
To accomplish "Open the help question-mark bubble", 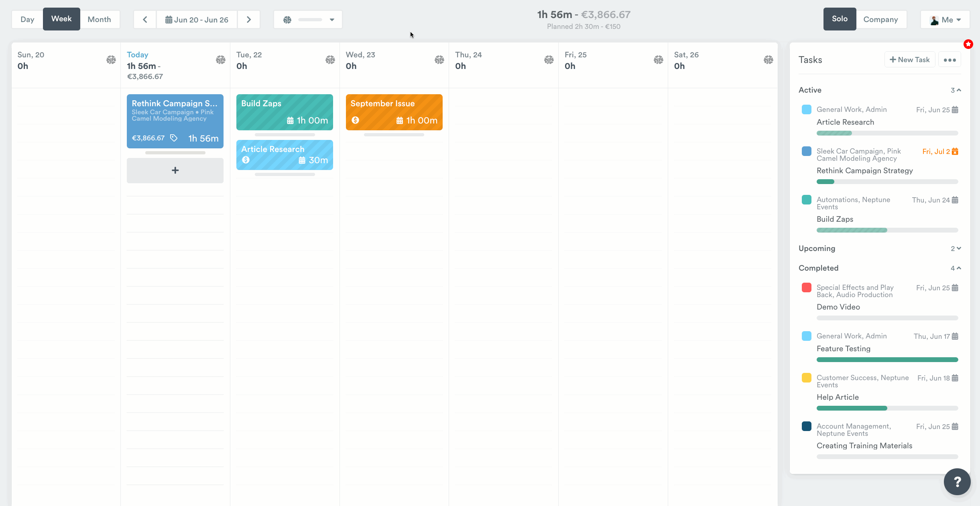I will [x=957, y=482].
